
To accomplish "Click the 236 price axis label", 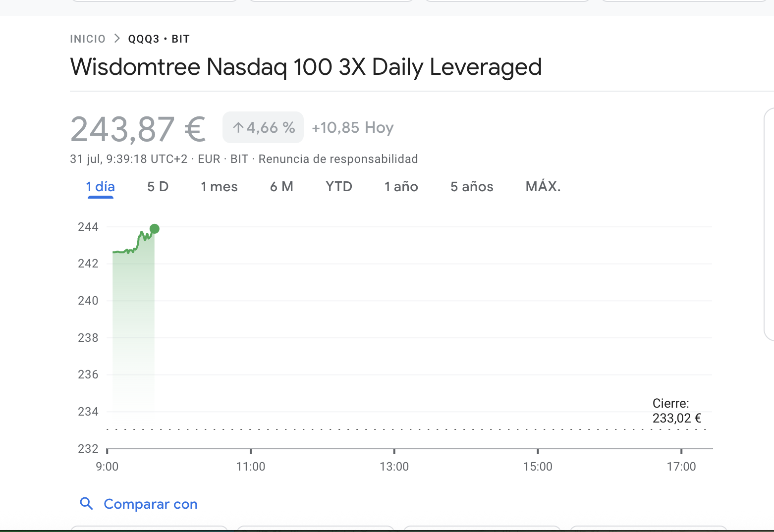I will [x=88, y=374].
